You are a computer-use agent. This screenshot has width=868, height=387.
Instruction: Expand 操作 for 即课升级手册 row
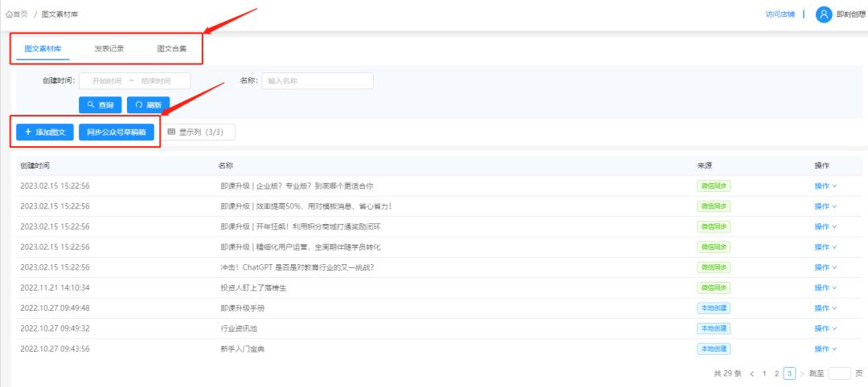[x=825, y=308]
